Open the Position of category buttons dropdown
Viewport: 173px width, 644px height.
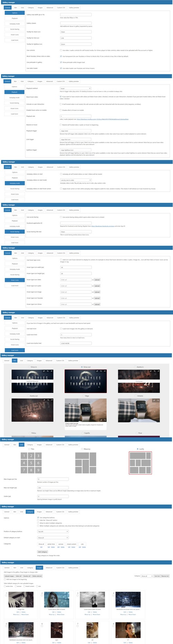pyautogui.click(x=53, y=531)
